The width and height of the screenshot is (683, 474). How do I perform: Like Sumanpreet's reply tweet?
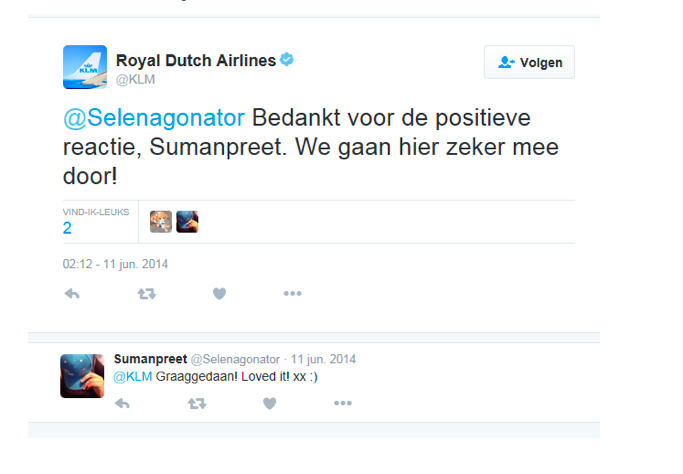pos(270,404)
